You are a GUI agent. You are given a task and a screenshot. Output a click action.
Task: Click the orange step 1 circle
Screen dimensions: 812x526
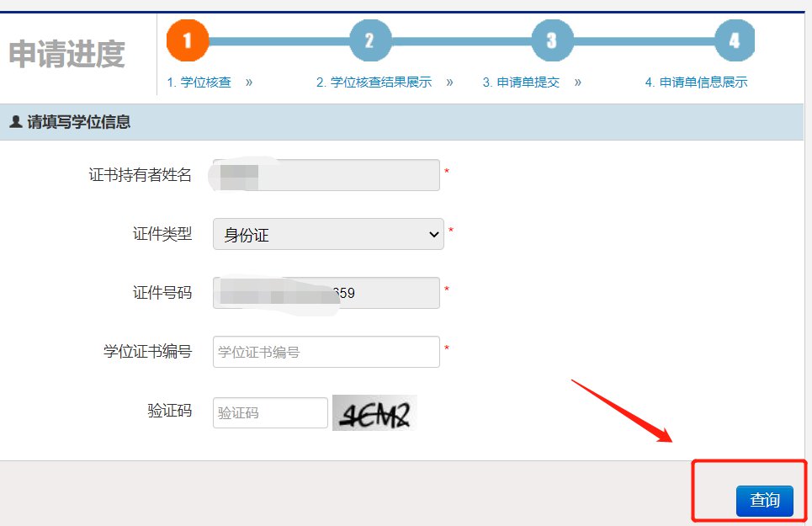point(188,40)
